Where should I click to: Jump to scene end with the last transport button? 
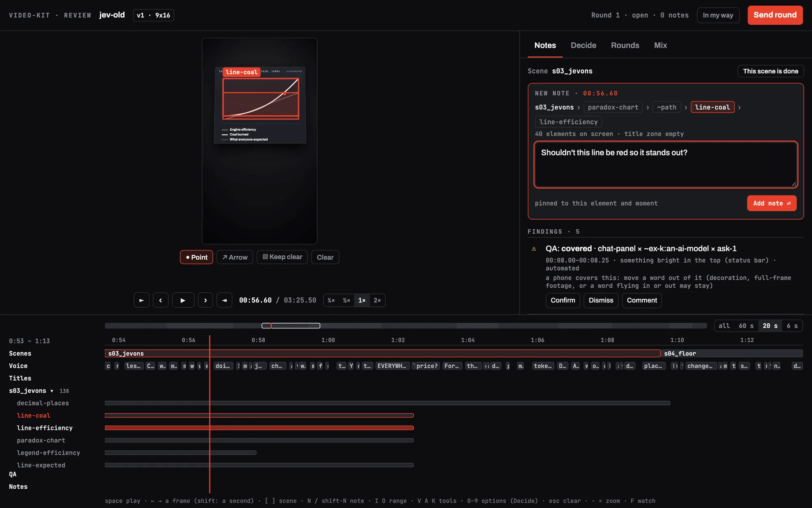[225, 300]
